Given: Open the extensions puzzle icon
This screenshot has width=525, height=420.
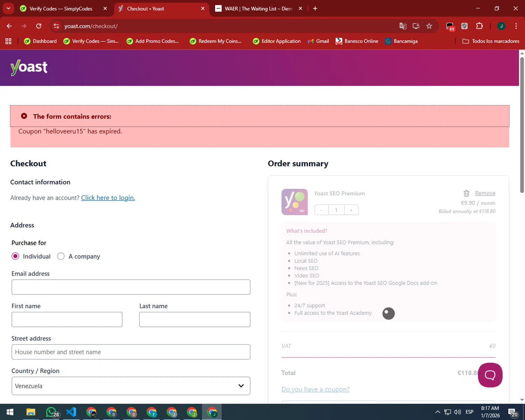Looking at the screenshot, I should [x=479, y=26].
